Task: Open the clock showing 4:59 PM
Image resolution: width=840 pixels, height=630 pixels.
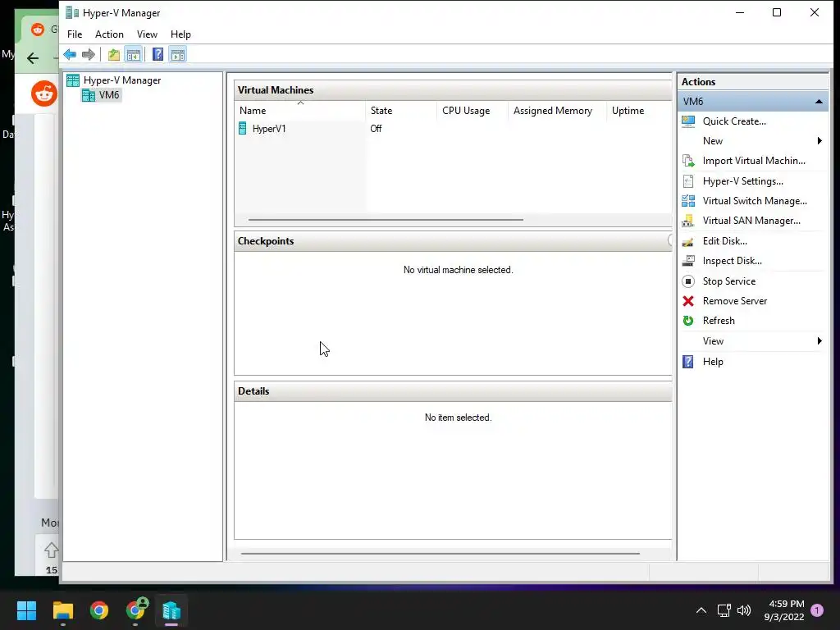Action: pos(784,610)
